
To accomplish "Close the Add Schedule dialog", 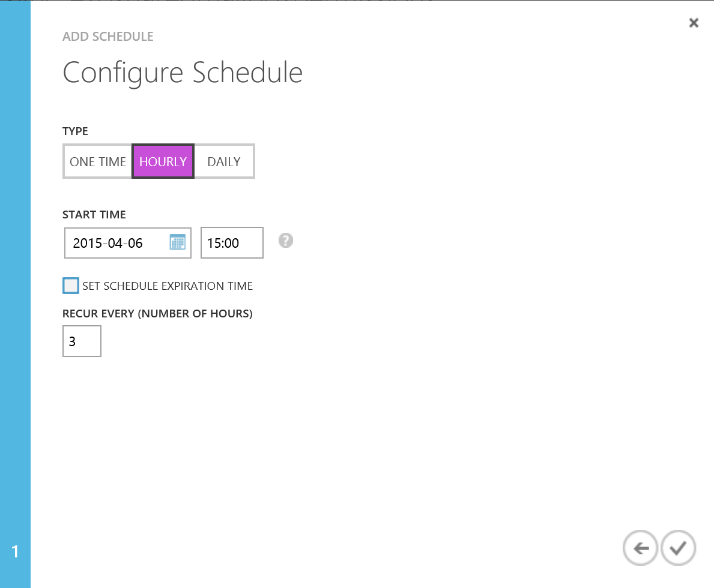I will [x=694, y=23].
